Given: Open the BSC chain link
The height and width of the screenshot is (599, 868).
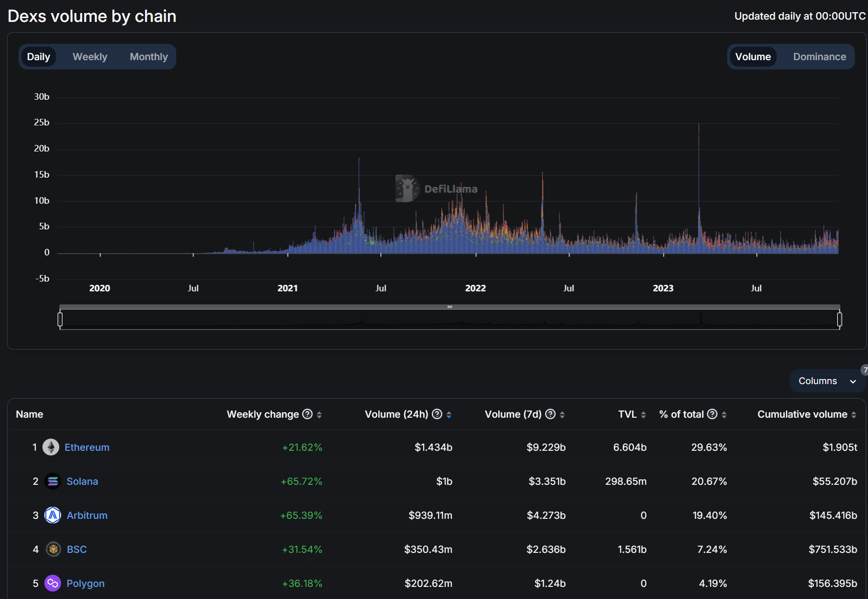Looking at the screenshot, I should [76, 549].
